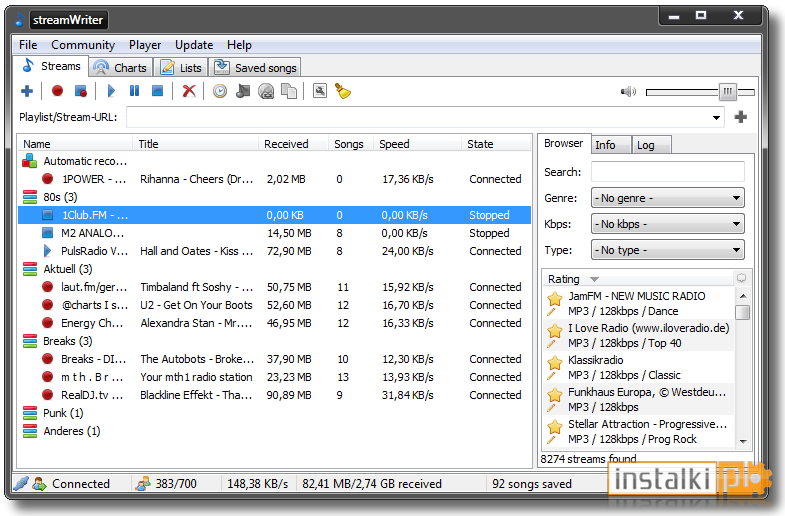Select the M2 ANALO... stream row
The width and height of the screenshot is (785, 516).
(274, 233)
